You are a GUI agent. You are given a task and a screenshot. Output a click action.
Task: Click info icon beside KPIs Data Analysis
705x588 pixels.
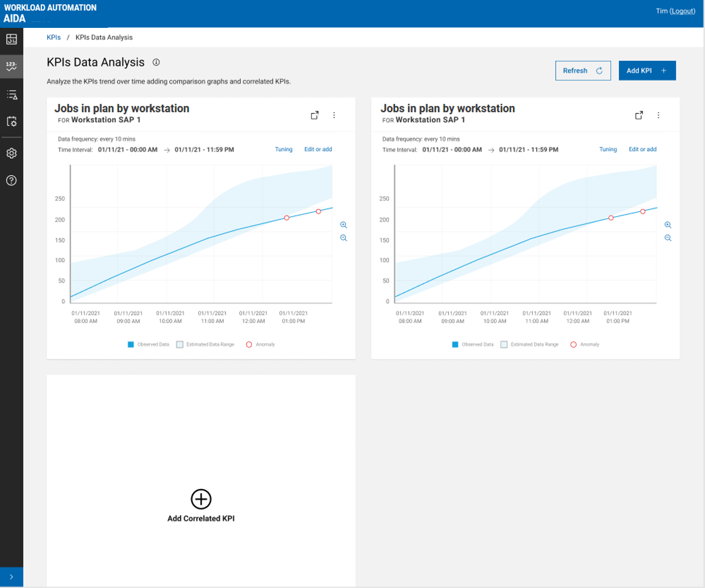[x=156, y=62]
